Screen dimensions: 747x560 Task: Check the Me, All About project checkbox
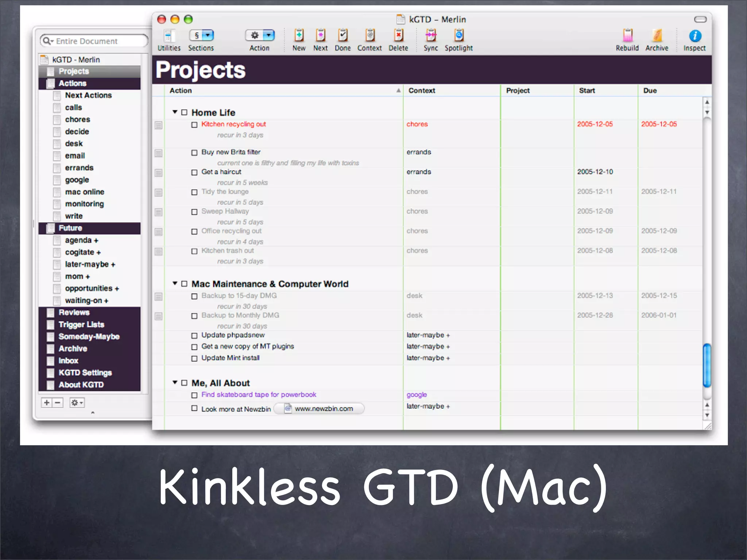tap(184, 383)
